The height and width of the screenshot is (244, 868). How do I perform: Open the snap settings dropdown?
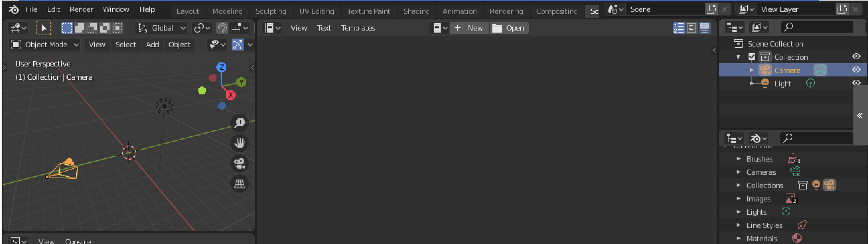pyautogui.click(x=240, y=28)
